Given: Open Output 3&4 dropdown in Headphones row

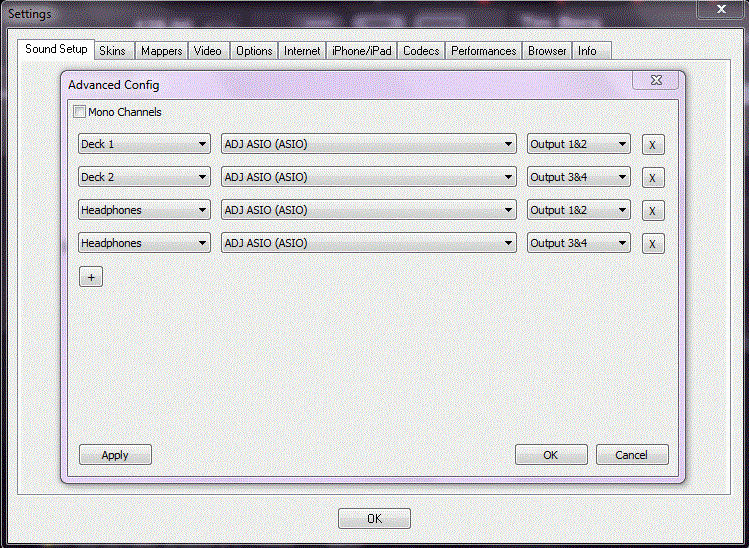Looking at the screenshot, I should click(578, 243).
